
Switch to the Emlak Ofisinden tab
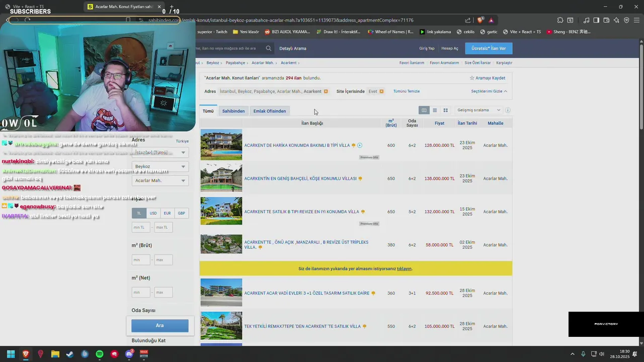coord(270,111)
